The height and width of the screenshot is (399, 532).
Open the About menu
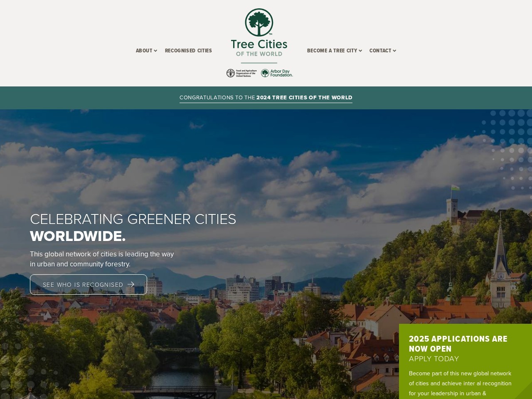coord(144,51)
